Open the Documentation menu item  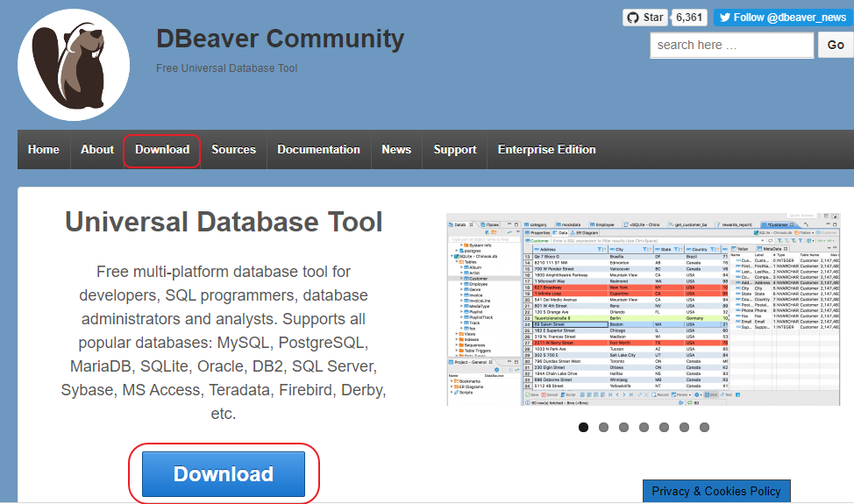(318, 149)
